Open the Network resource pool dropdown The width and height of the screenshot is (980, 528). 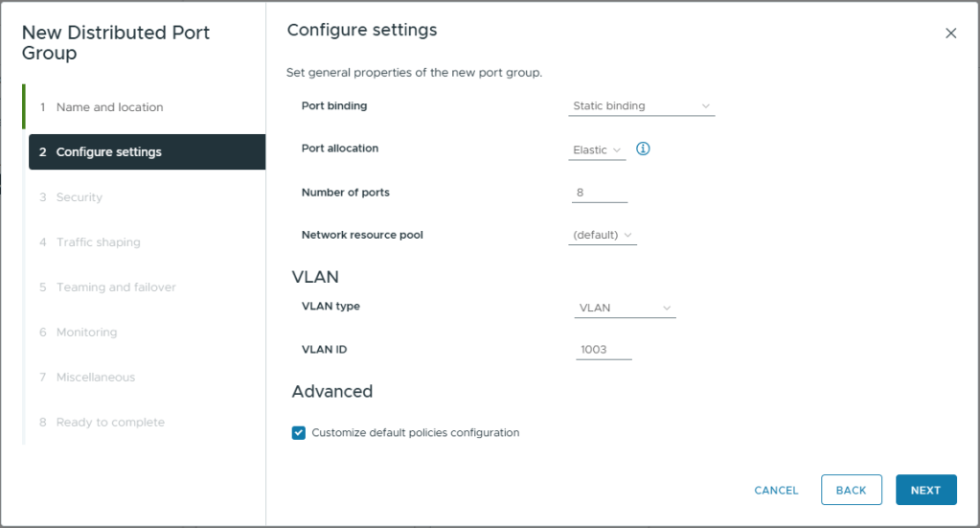point(603,235)
